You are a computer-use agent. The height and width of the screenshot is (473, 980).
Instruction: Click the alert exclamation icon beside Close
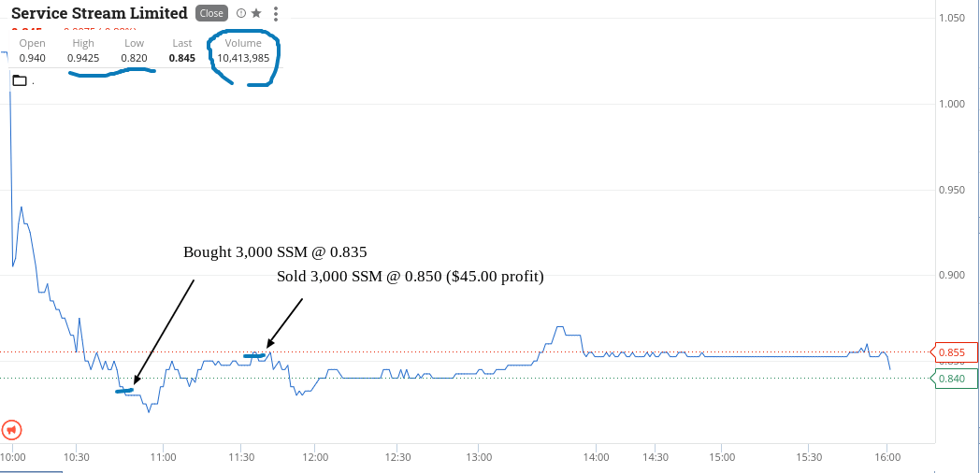tap(242, 13)
